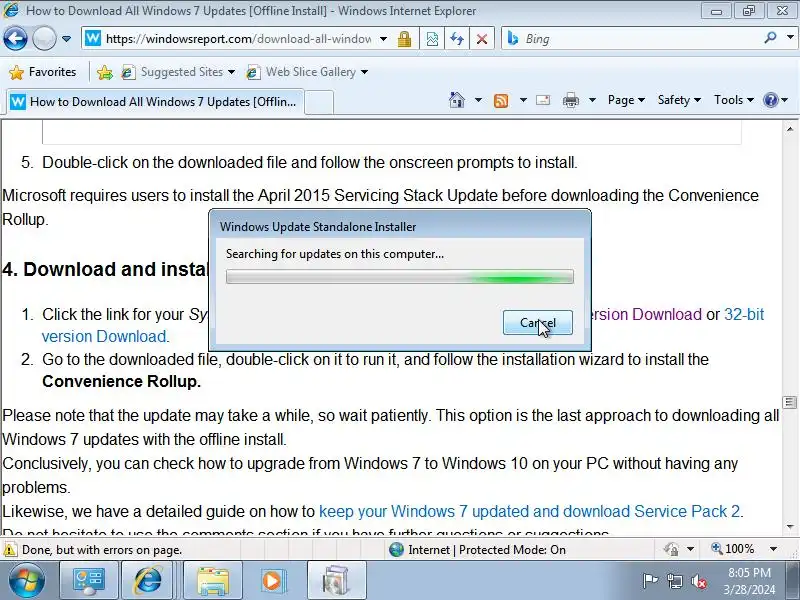The height and width of the screenshot is (600, 800).
Task: Click the Read Mail icon
Action: (x=543, y=100)
